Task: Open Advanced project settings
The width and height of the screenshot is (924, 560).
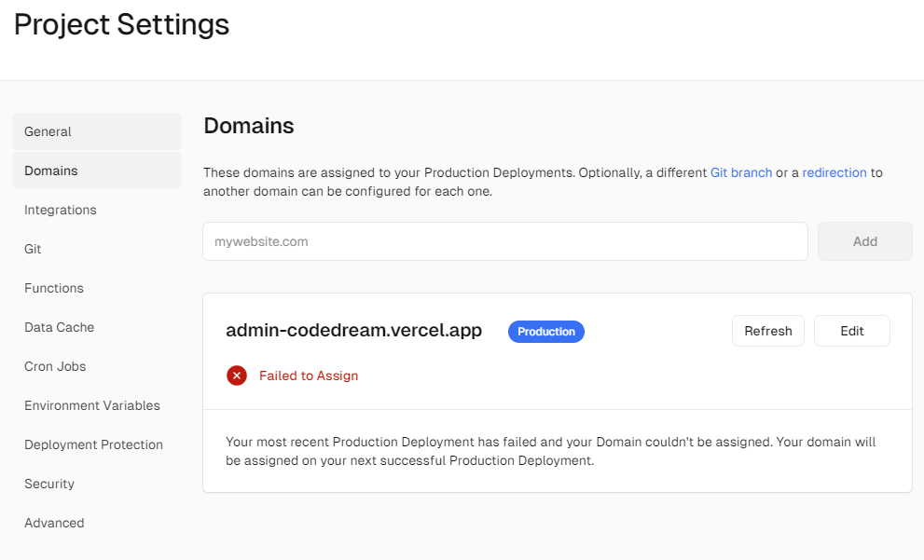Action: [x=54, y=523]
